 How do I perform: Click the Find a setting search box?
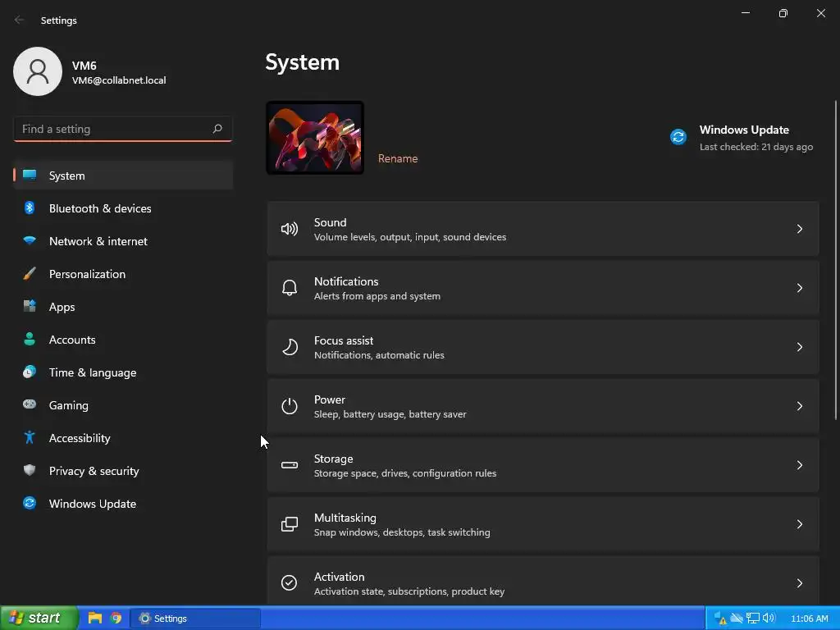pyautogui.click(x=123, y=129)
